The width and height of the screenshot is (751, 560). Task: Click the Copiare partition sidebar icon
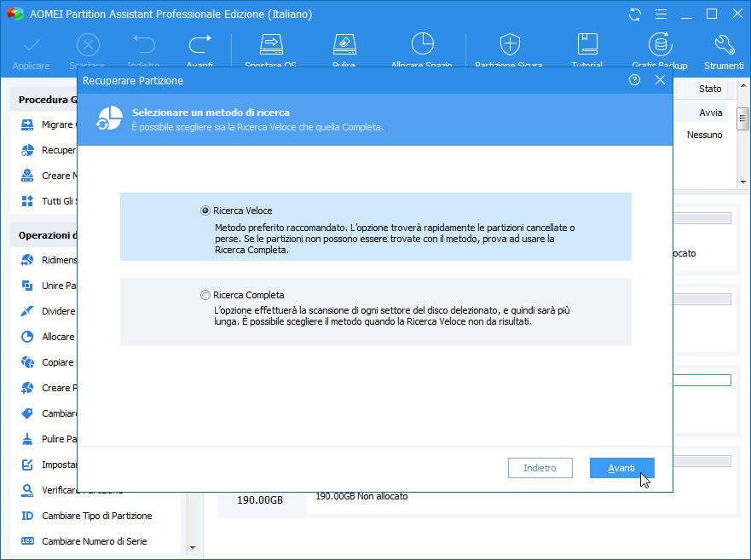(x=27, y=362)
